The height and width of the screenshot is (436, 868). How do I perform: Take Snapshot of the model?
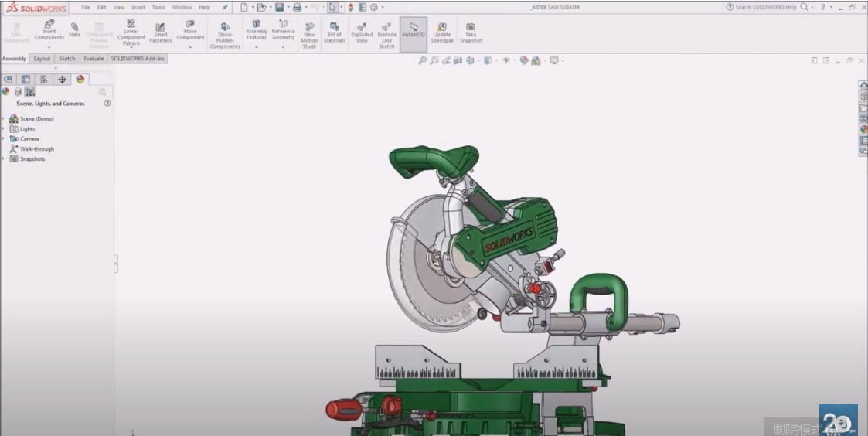pyautogui.click(x=471, y=32)
